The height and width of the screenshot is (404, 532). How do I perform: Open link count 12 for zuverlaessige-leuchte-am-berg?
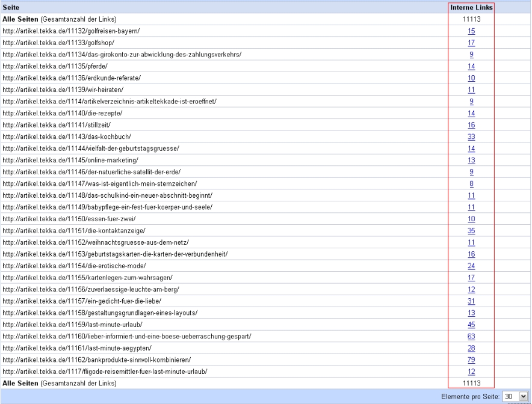(471, 289)
